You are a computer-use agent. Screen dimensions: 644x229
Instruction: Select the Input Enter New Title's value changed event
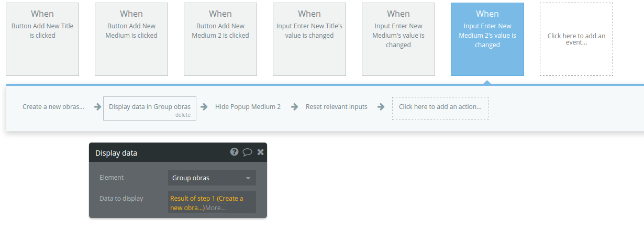point(309,39)
